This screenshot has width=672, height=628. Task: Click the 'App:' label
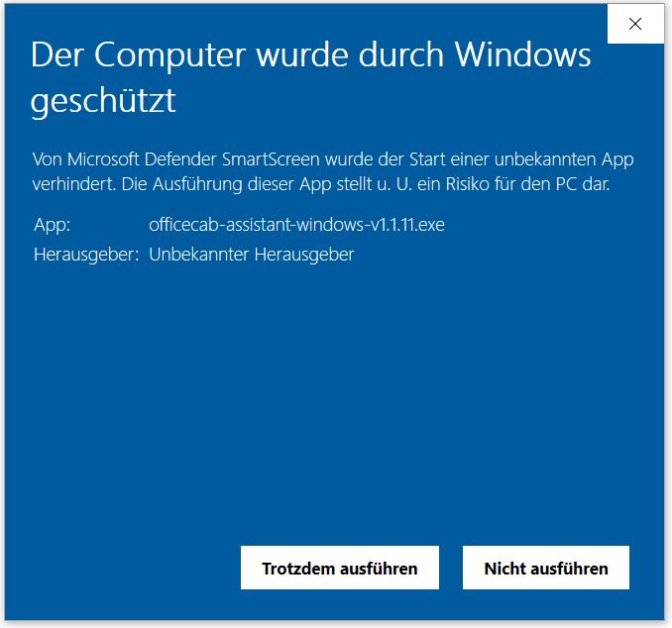point(52,225)
